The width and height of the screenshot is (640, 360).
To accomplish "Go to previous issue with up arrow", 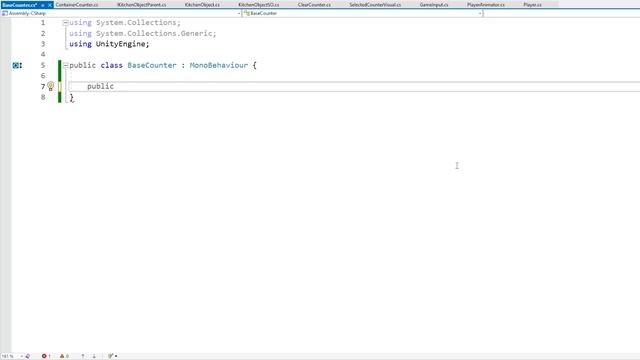I will coord(83,356).
